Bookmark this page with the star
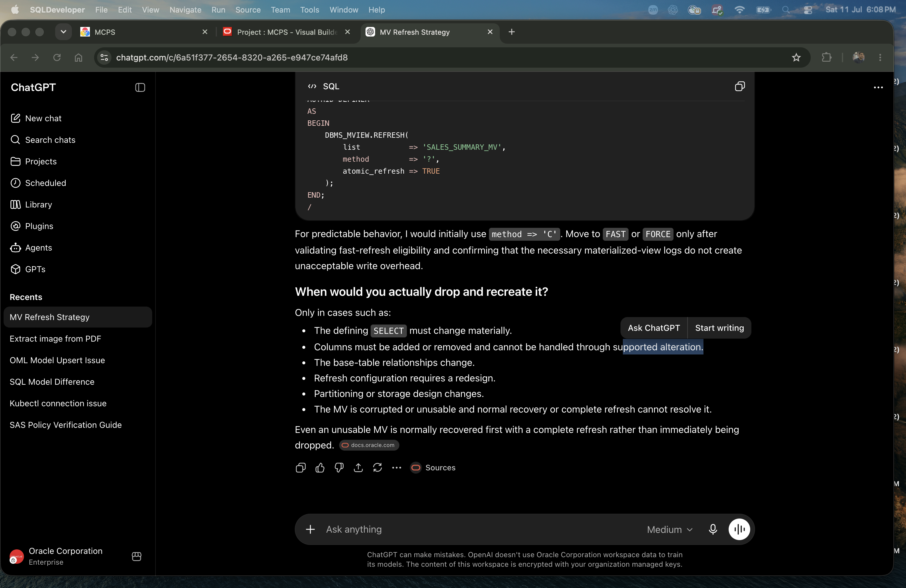Viewport: 906px width, 588px height. click(796, 57)
